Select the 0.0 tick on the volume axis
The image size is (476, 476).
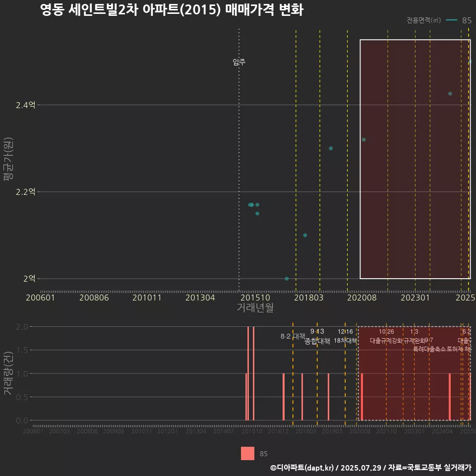pyautogui.click(x=22, y=420)
